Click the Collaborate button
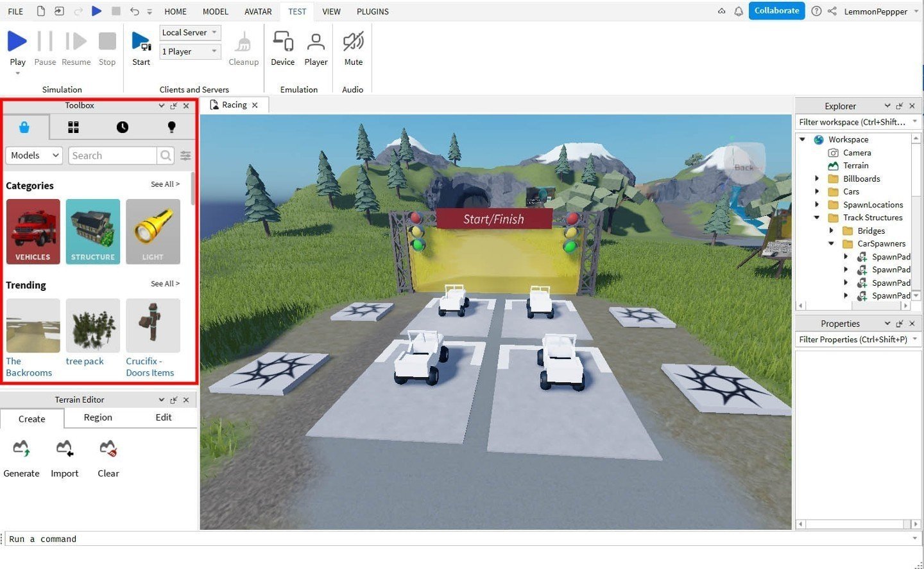 pos(776,11)
